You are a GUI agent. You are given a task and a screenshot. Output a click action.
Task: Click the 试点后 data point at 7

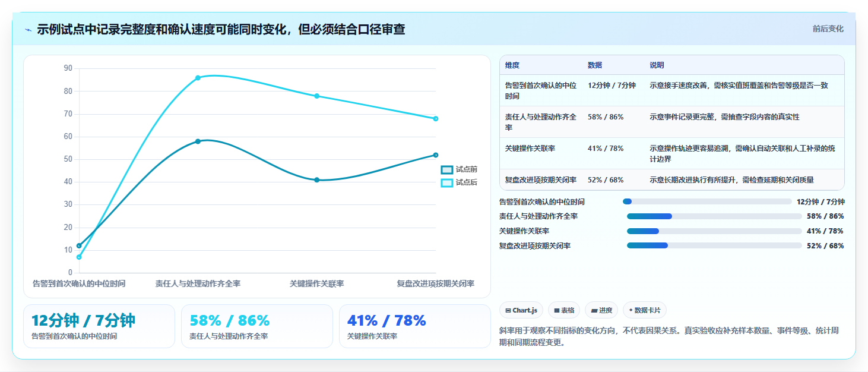[79, 257]
